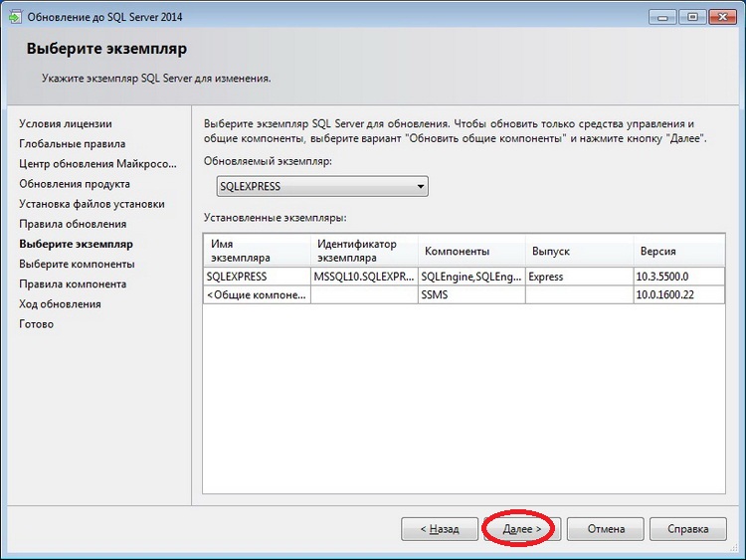The height and width of the screenshot is (560, 746).
Task: Click the Идентификатор экземпляра column header
Action: [x=363, y=251]
